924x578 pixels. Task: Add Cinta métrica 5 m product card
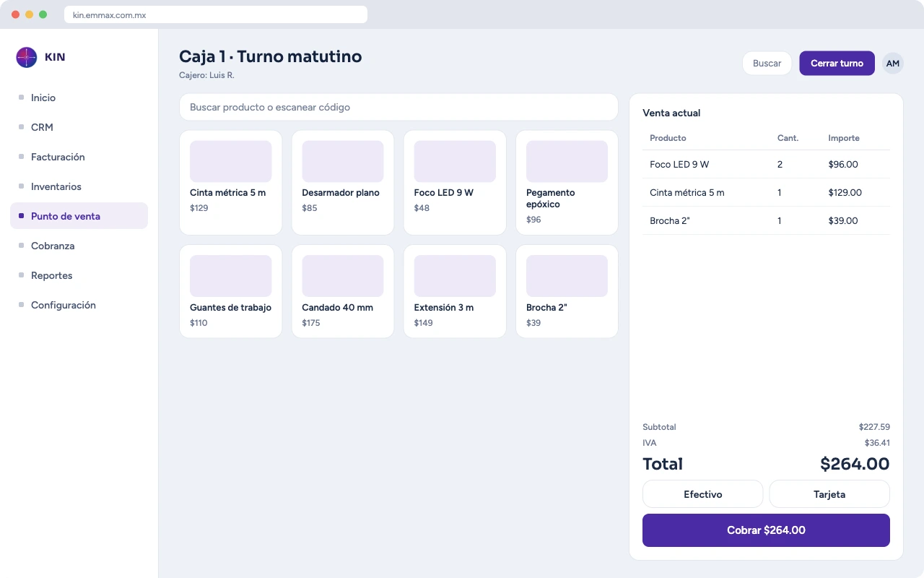click(x=230, y=183)
